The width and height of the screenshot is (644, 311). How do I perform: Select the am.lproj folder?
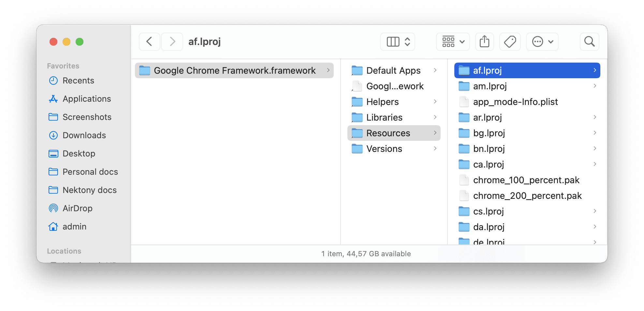pos(527,86)
